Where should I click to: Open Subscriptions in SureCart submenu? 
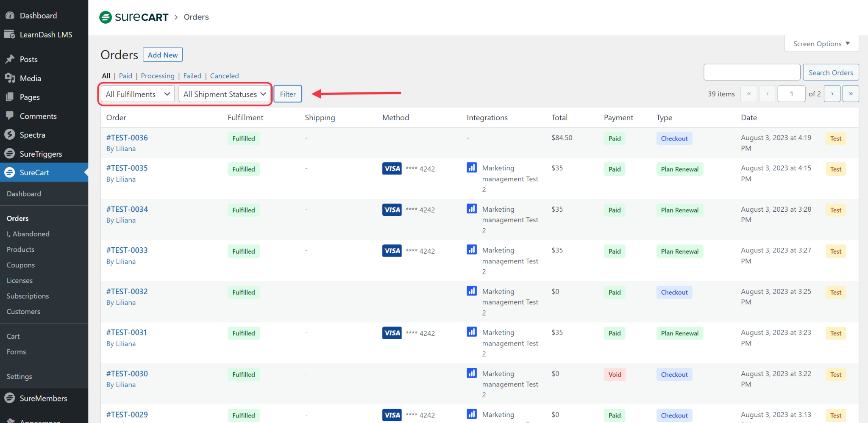pos(28,296)
